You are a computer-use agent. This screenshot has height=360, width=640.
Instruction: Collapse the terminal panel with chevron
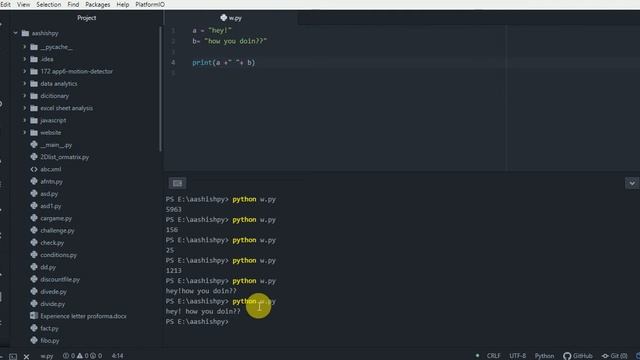coord(632,183)
